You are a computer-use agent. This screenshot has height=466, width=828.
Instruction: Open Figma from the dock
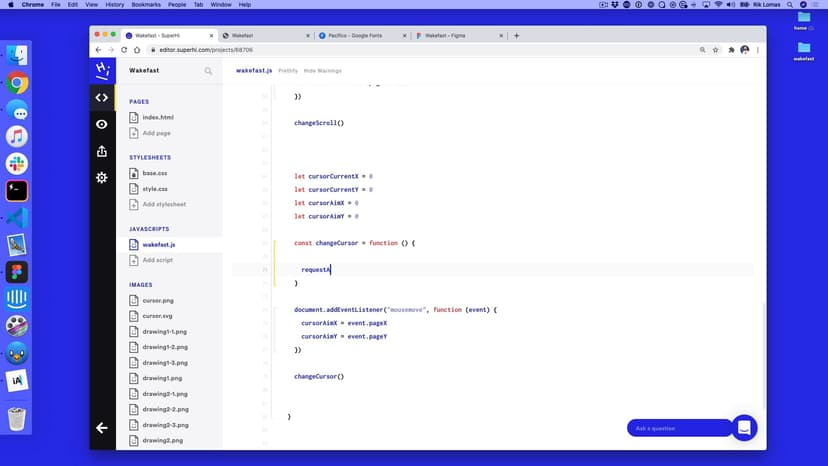(16, 272)
